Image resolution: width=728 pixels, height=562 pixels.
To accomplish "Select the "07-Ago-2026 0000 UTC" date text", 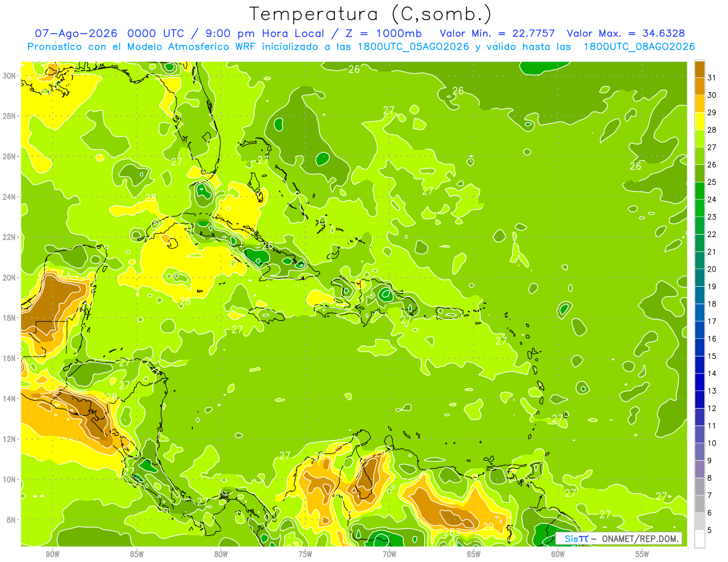I will coord(110,33).
